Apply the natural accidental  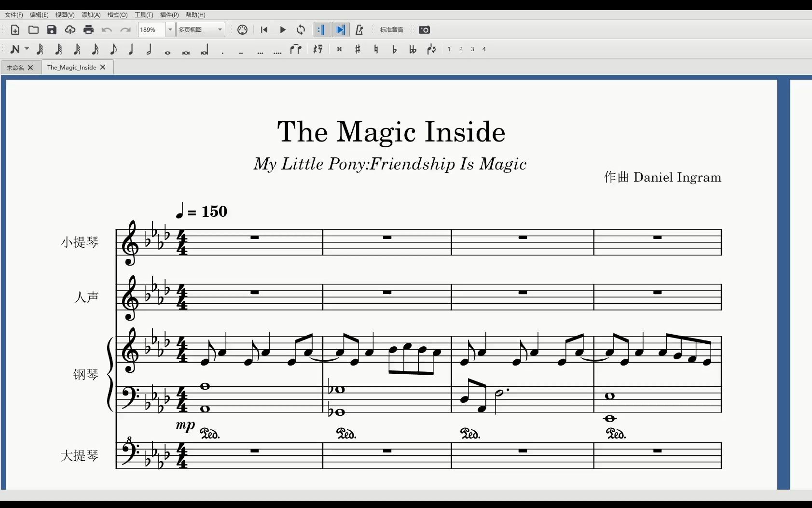point(376,49)
